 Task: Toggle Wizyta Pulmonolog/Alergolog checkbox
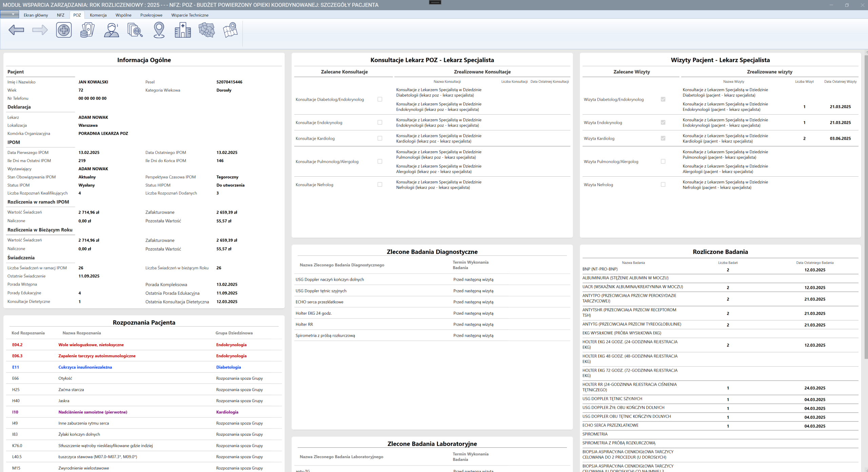pos(663,161)
